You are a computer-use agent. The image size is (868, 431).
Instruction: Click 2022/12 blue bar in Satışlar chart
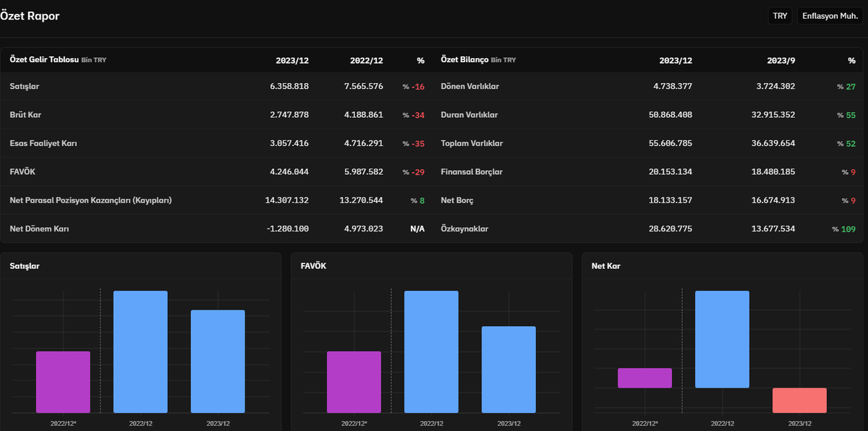pyautogui.click(x=140, y=351)
